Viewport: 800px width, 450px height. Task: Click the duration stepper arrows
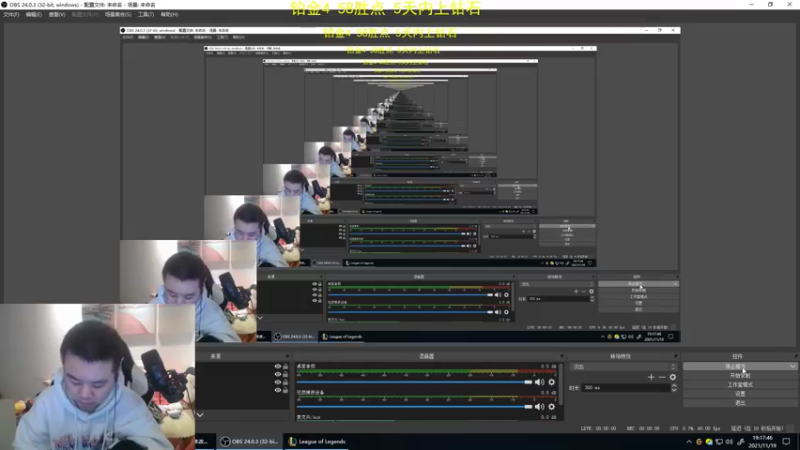click(674, 388)
